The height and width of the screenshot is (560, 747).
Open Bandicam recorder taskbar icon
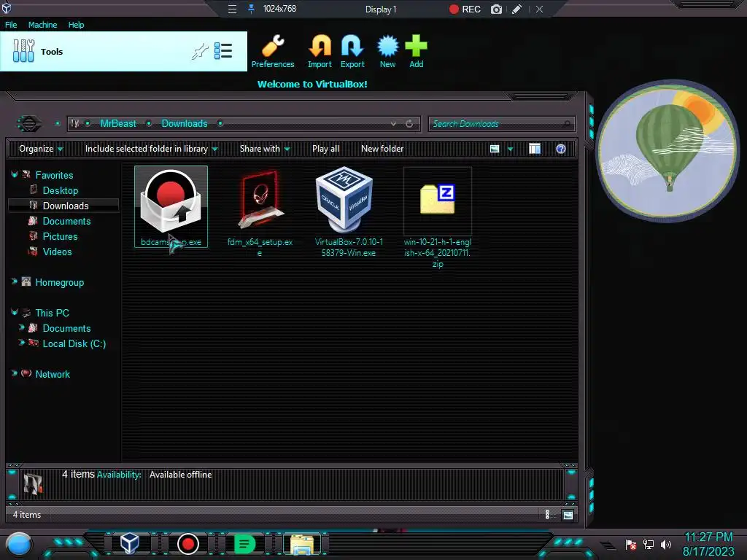(x=187, y=544)
